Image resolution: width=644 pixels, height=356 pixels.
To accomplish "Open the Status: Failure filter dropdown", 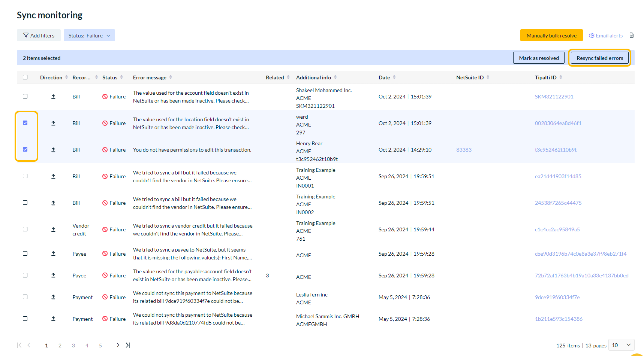I will (x=89, y=35).
